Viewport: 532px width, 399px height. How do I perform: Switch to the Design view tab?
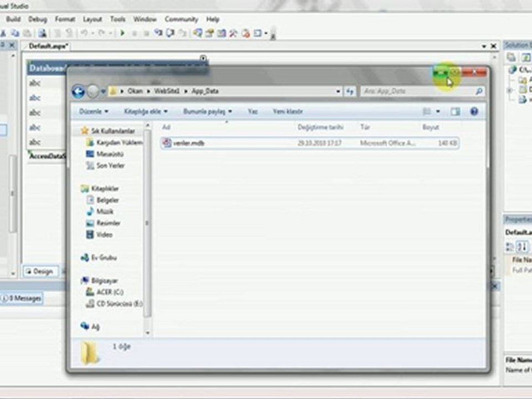coord(40,272)
